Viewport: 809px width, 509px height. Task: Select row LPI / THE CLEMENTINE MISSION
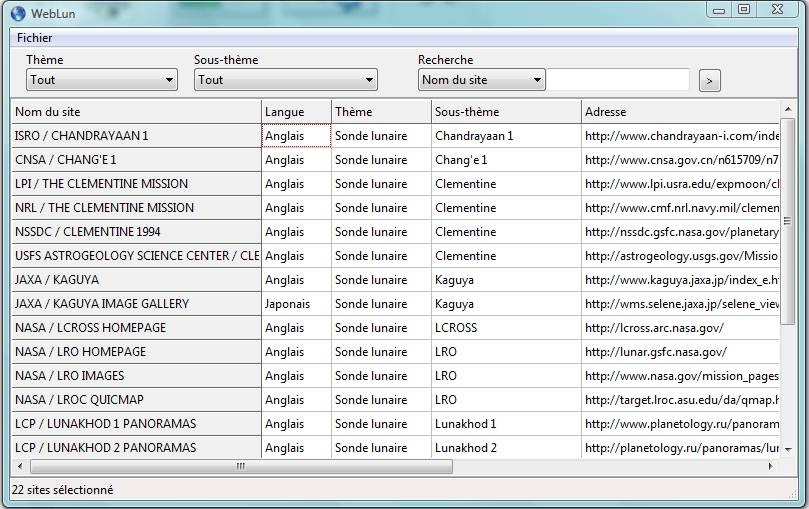(x=136, y=184)
